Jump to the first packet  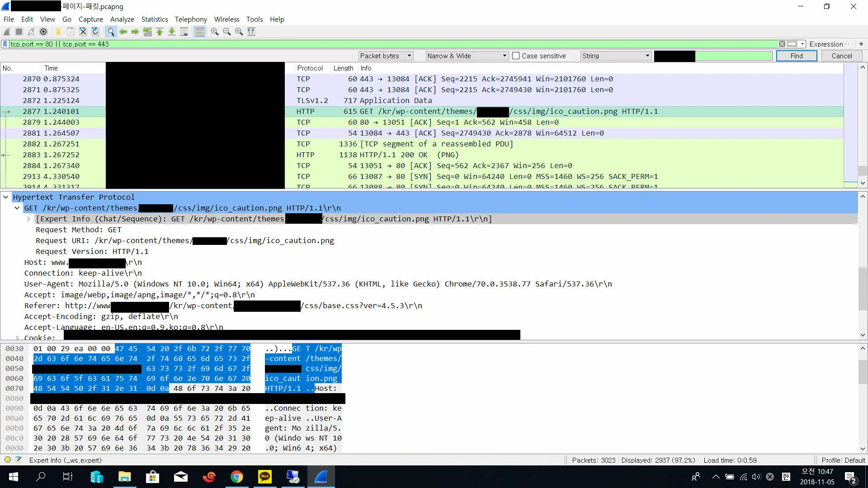[x=160, y=32]
